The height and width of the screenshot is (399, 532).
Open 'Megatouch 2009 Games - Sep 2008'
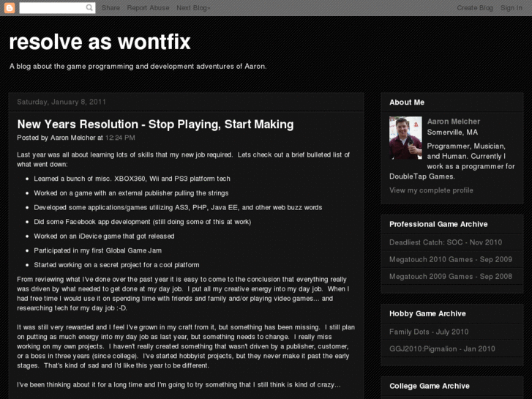click(451, 277)
